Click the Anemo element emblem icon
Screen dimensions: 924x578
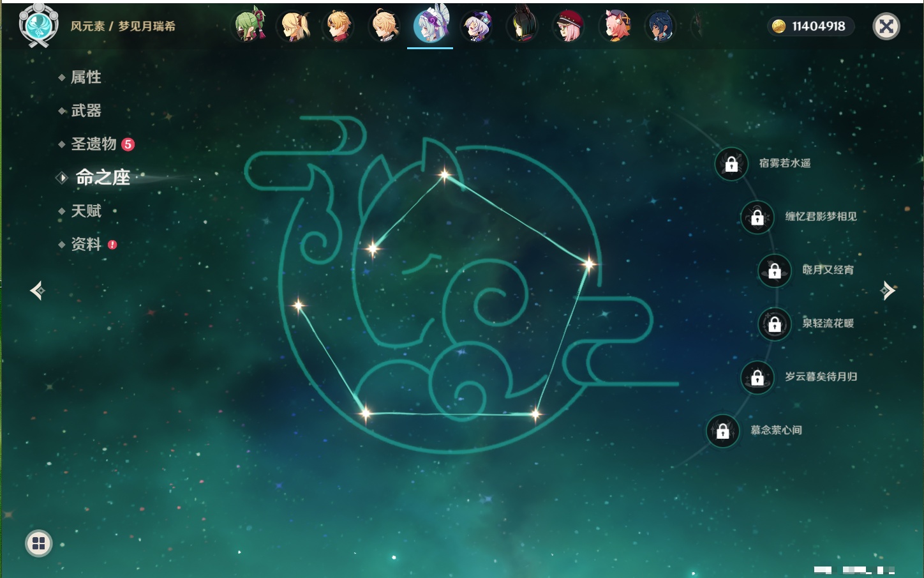(x=39, y=26)
